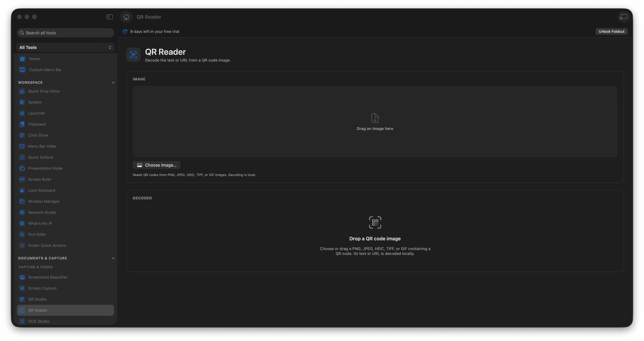Image resolution: width=644 pixels, height=341 pixels.
Task: Click the Menu Bar Hider icon
Action: pos(22,146)
